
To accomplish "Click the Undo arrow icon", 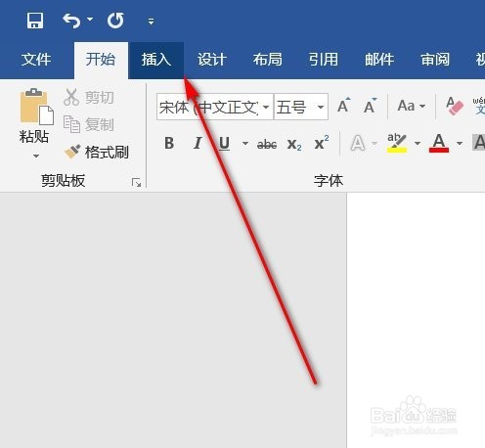I will pos(71,21).
